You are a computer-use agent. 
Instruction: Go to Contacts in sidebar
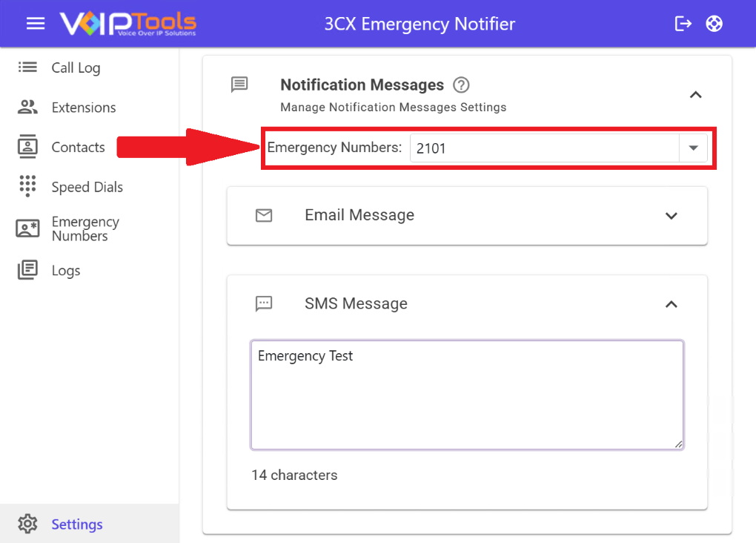point(78,147)
